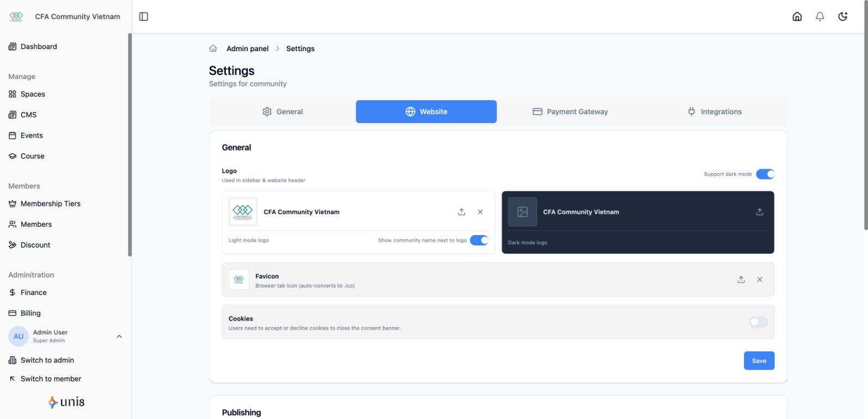Click the unis logo in sidebar
Viewport: 868px width, 419px height.
coord(66,402)
